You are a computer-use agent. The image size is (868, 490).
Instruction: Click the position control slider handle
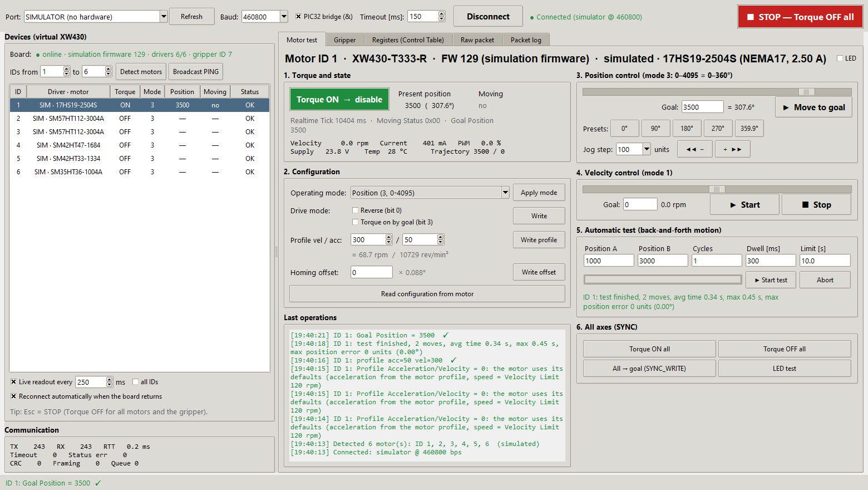(807, 92)
